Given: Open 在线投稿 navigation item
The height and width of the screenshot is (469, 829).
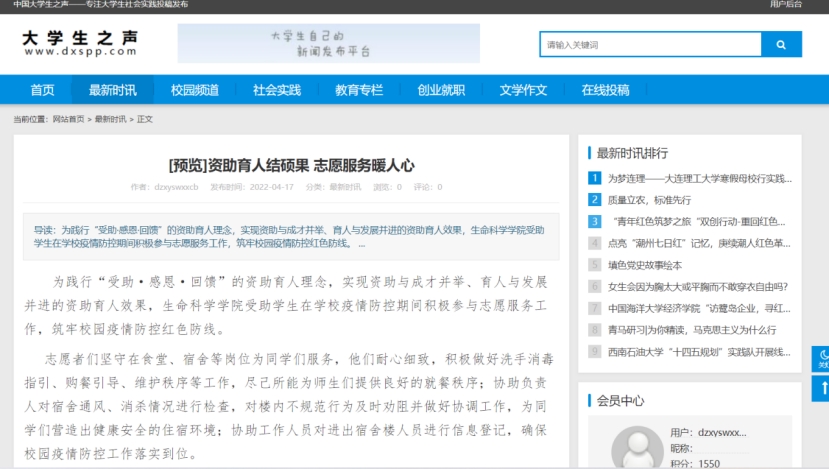Looking at the screenshot, I should [605, 90].
